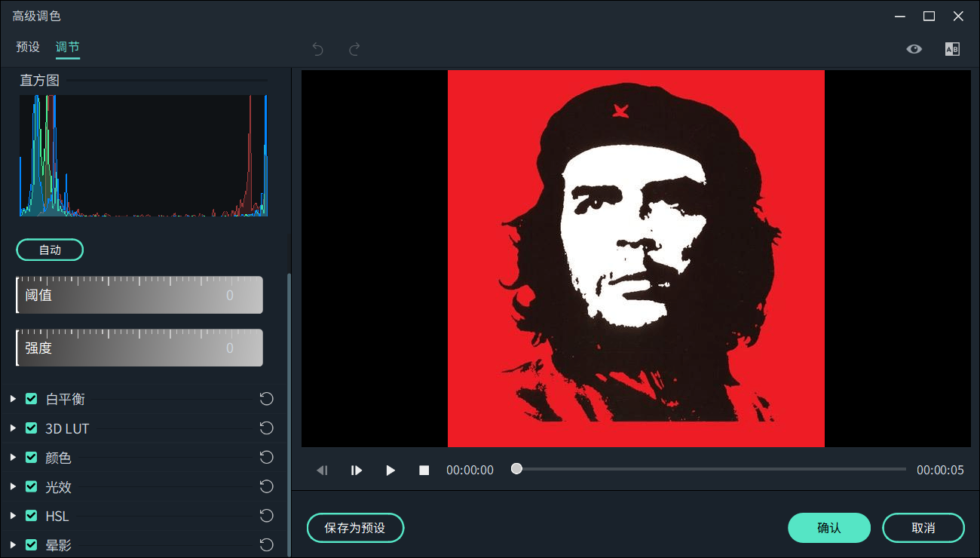Uncheck the 3D LUT checkbox
The width and height of the screenshot is (980, 558).
[x=32, y=428]
